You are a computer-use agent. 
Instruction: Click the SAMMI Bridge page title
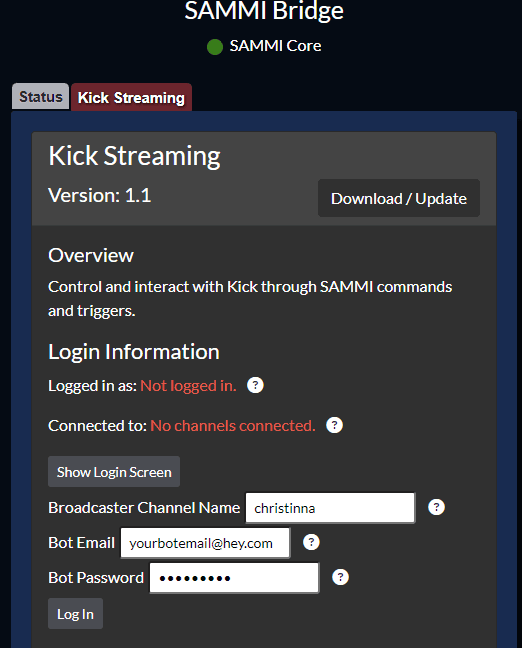coord(264,10)
